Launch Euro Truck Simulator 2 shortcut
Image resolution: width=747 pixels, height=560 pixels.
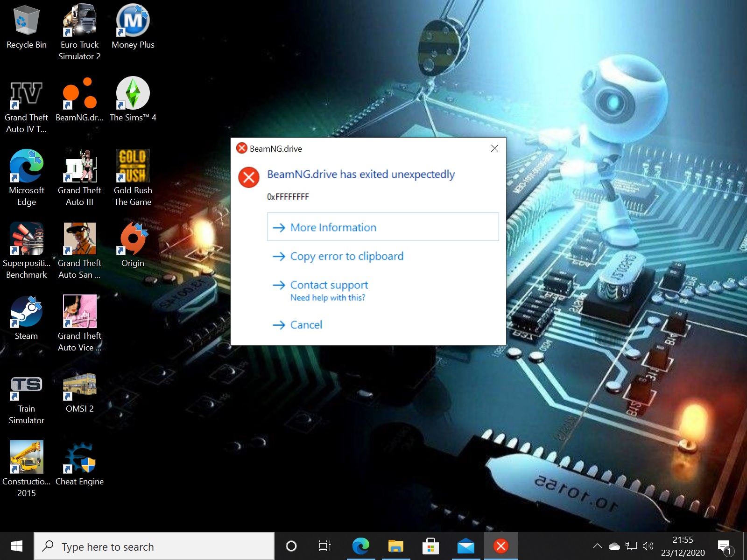click(x=79, y=33)
